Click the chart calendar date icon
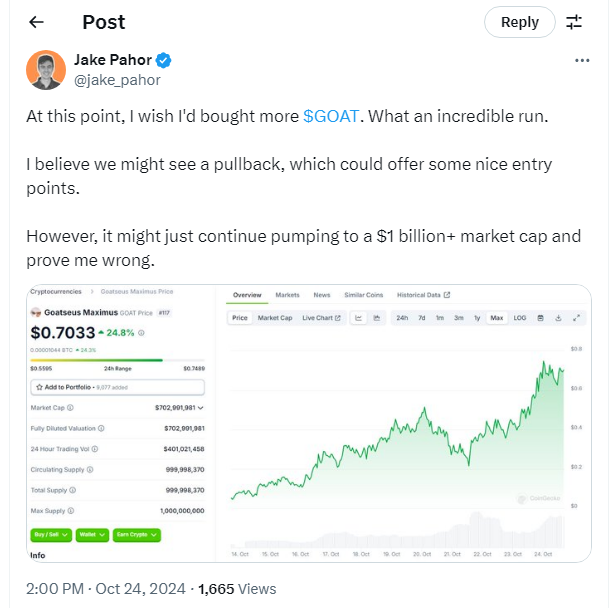Viewport: 612px width, 609px height. [x=540, y=318]
